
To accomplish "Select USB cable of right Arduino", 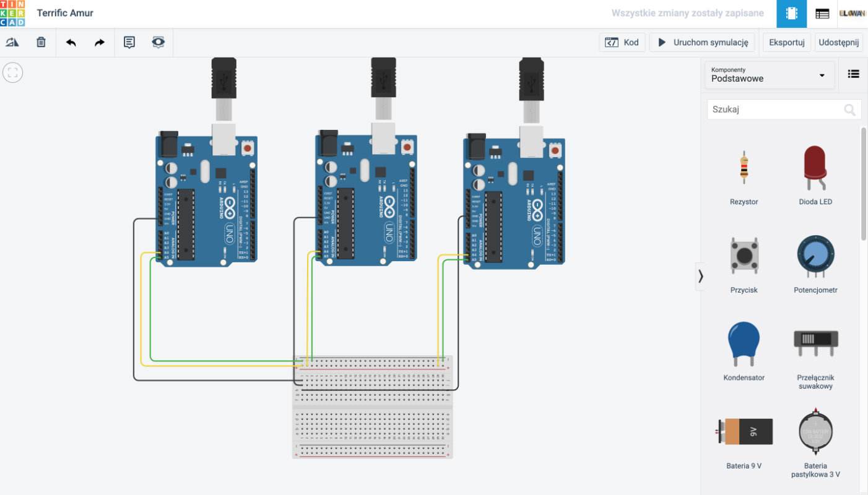I will (x=532, y=92).
